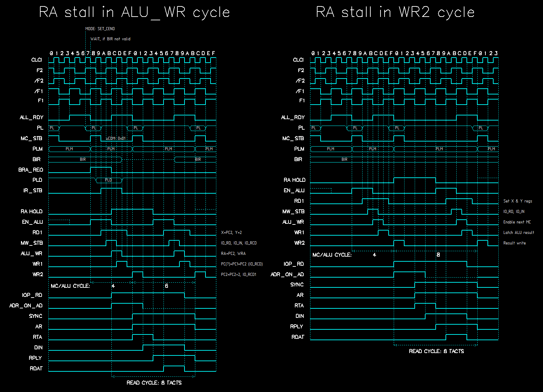Click SYNC label in ALU_WR diagram

click(x=36, y=316)
